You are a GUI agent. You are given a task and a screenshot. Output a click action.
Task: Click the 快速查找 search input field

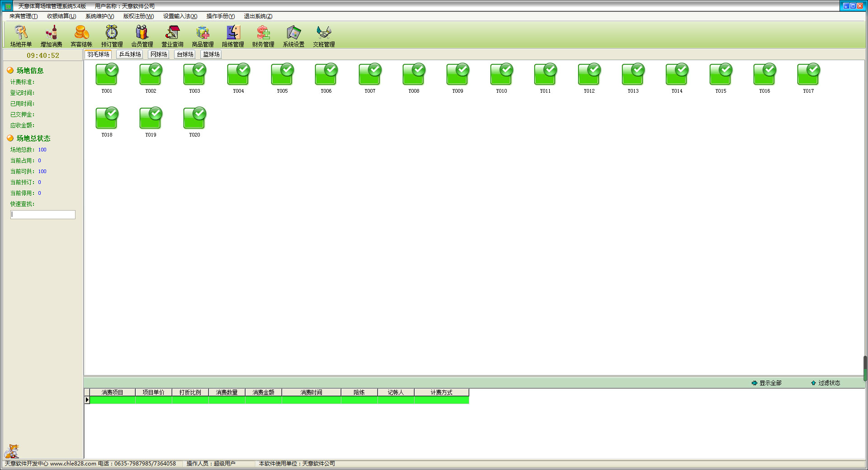(x=43, y=215)
